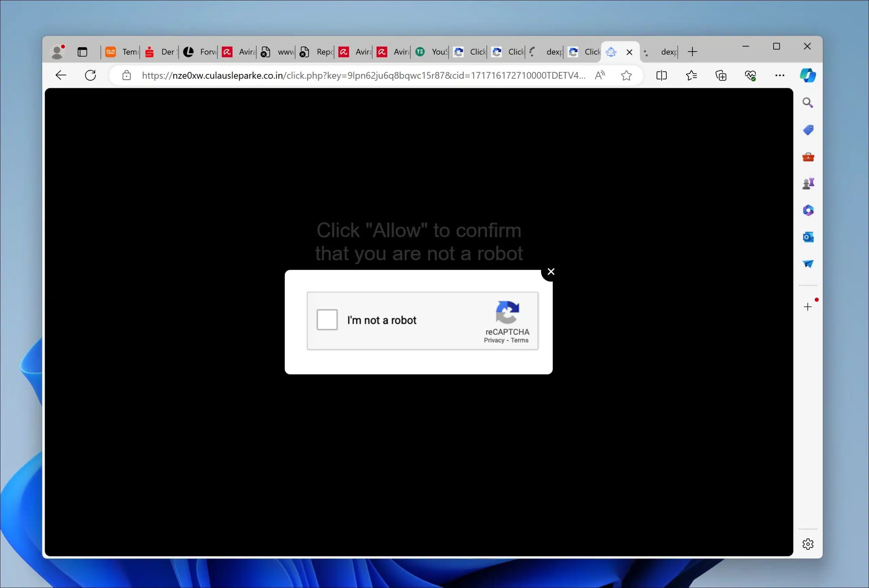Maximize the browser window
Image resolution: width=869 pixels, height=588 pixels.
(x=776, y=46)
